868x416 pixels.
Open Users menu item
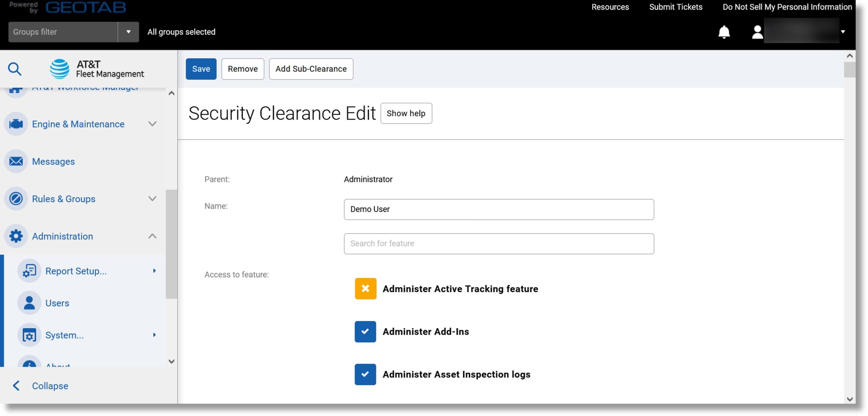[x=57, y=303]
